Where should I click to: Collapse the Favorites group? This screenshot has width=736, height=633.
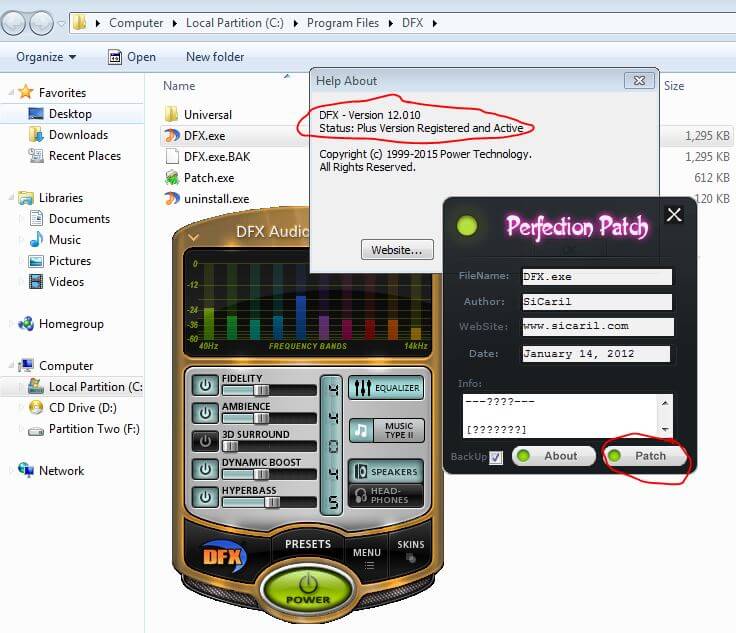pos(11,92)
